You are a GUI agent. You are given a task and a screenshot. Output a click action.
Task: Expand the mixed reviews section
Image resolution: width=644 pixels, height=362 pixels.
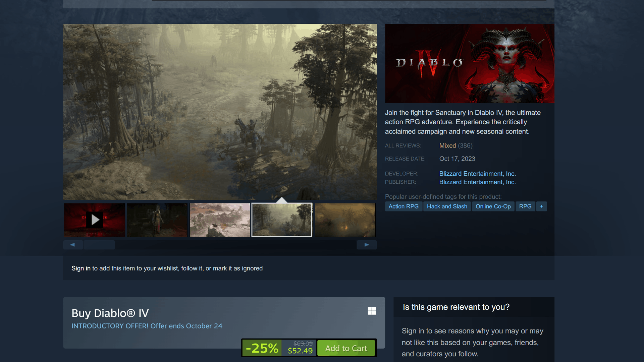(455, 145)
